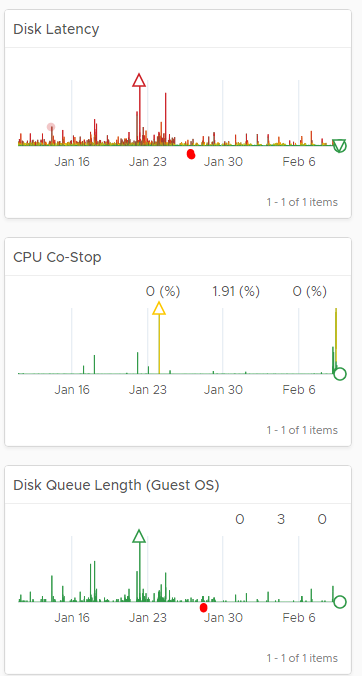Click the green inverted triangle ending Disk Latency

[x=340, y=146]
